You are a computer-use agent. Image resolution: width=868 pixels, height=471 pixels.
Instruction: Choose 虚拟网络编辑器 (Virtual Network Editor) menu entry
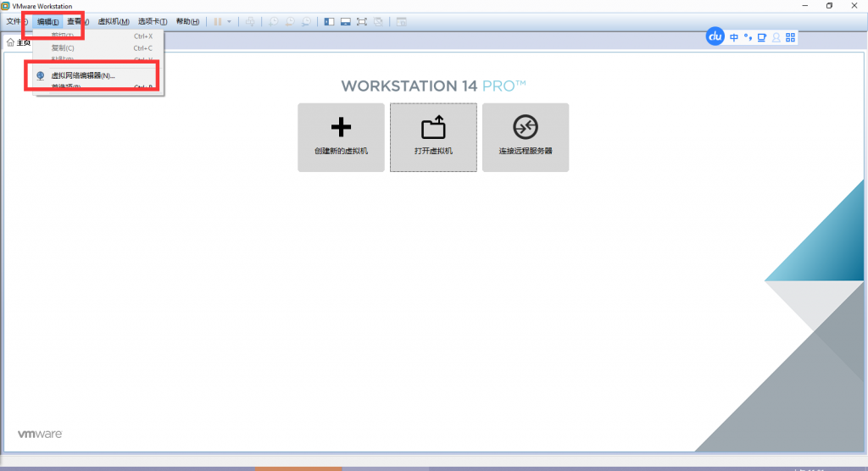[x=98, y=75]
